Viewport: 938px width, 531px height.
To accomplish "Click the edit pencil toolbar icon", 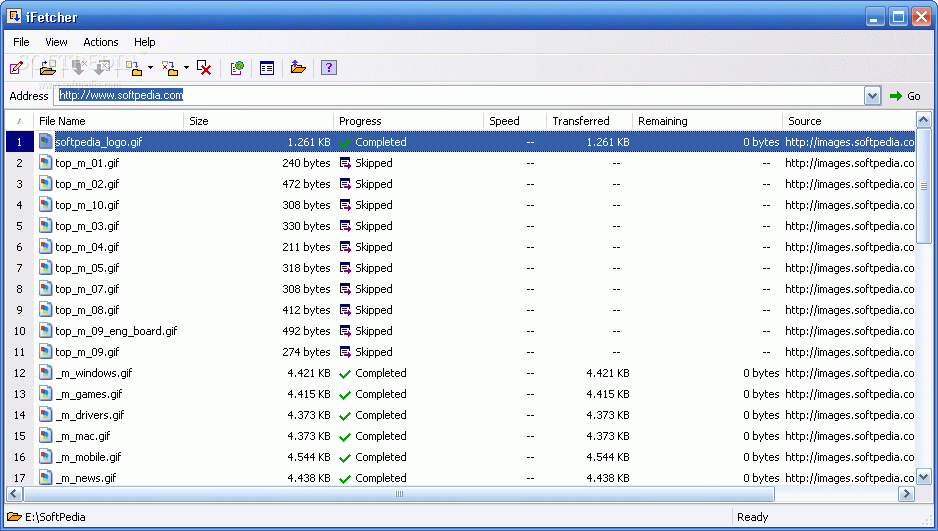I will (16, 68).
